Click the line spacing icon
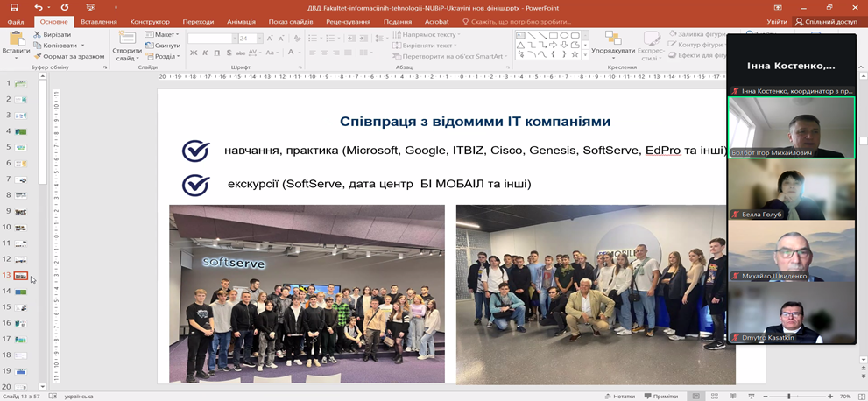Image resolution: width=868 pixels, height=401 pixels. 381,39
